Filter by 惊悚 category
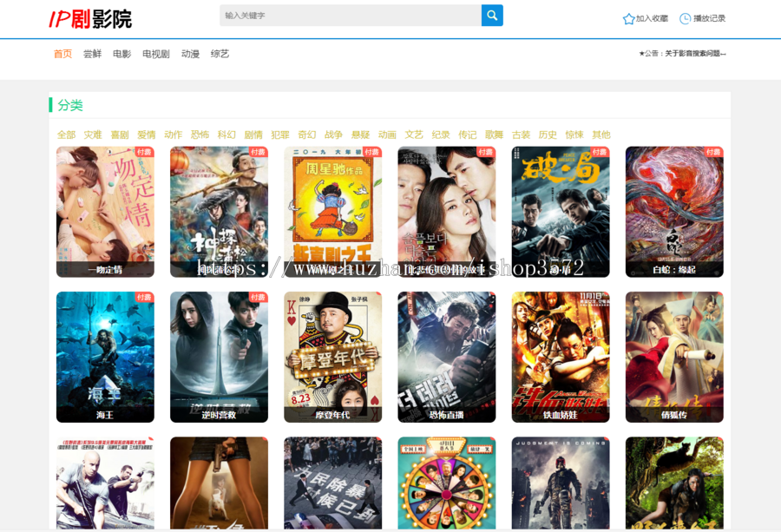The width and height of the screenshot is (781, 532). 574,135
